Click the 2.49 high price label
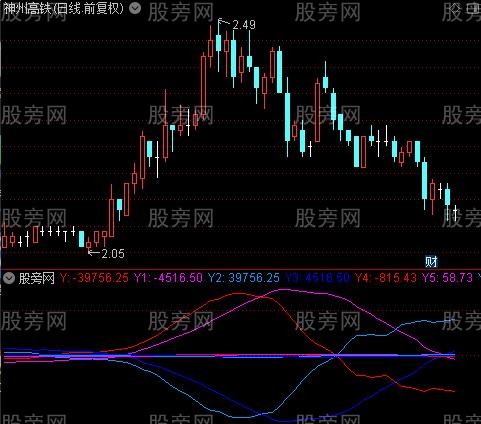 [x=244, y=25]
